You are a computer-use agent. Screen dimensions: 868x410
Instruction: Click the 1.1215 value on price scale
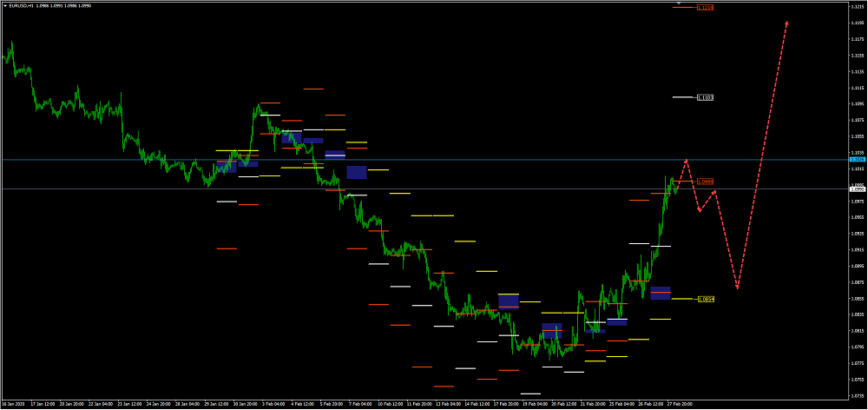856,6
